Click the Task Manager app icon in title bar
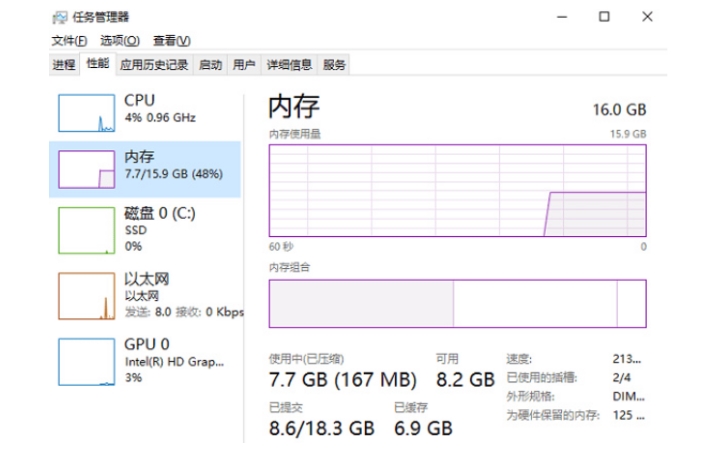The image size is (711, 452). tap(59, 18)
